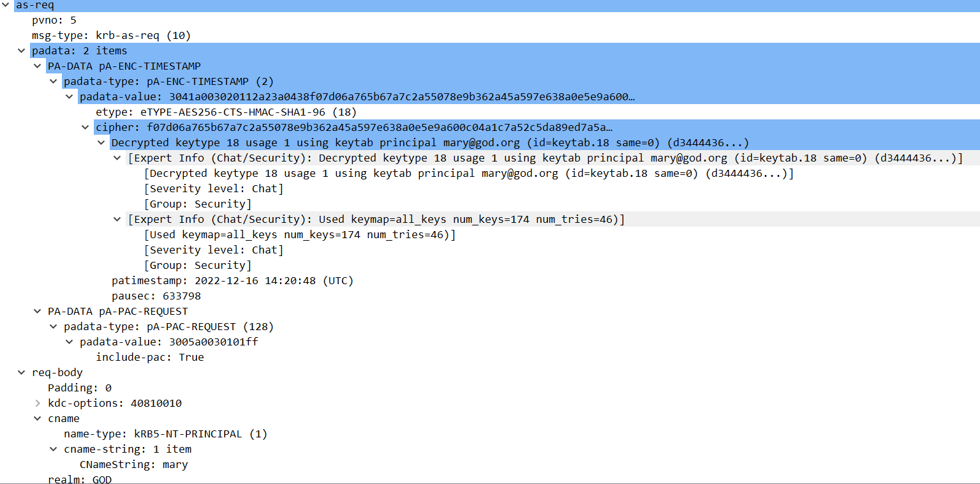980x484 pixels.
Task: Select the pausec: 633798 field
Action: (x=156, y=296)
